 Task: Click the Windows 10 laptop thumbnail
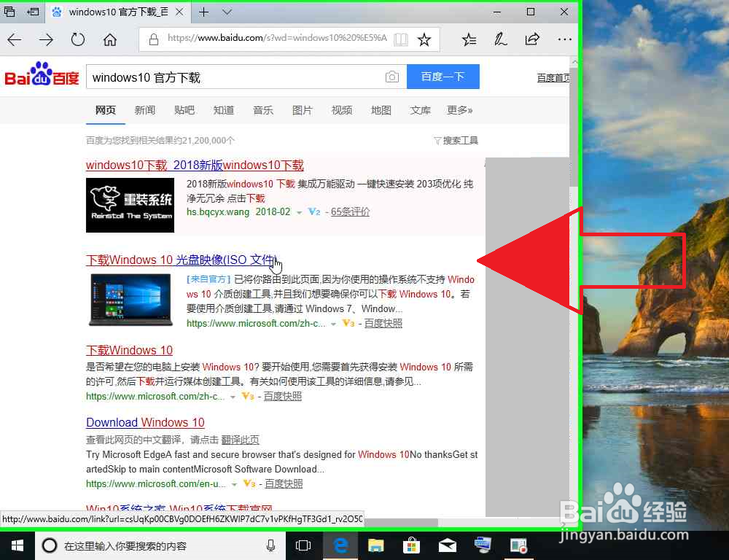point(130,300)
